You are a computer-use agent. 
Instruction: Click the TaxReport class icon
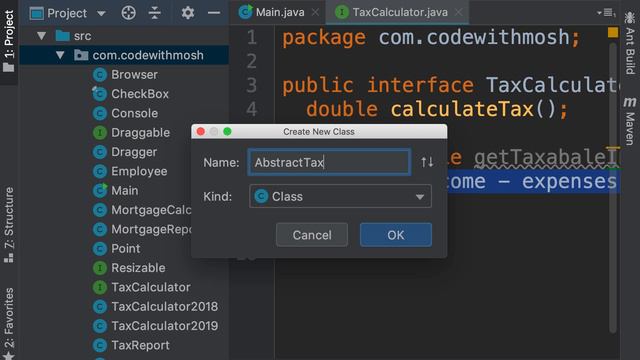(x=100, y=345)
